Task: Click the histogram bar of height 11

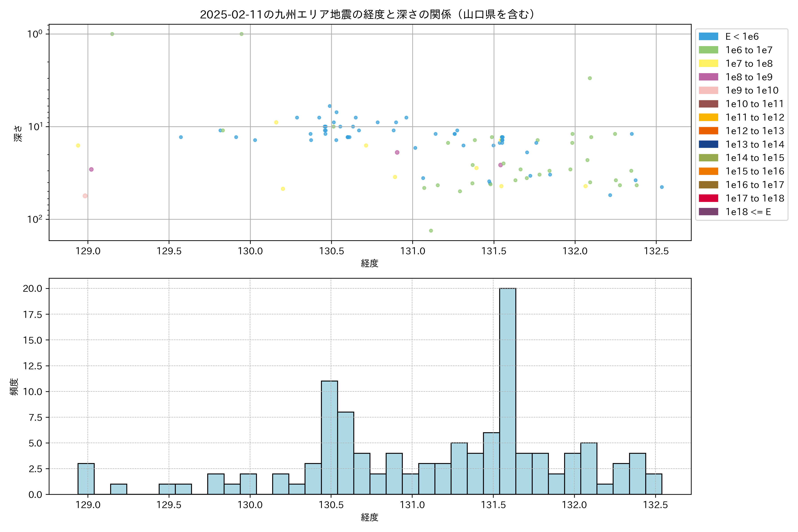Action: point(329,438)
